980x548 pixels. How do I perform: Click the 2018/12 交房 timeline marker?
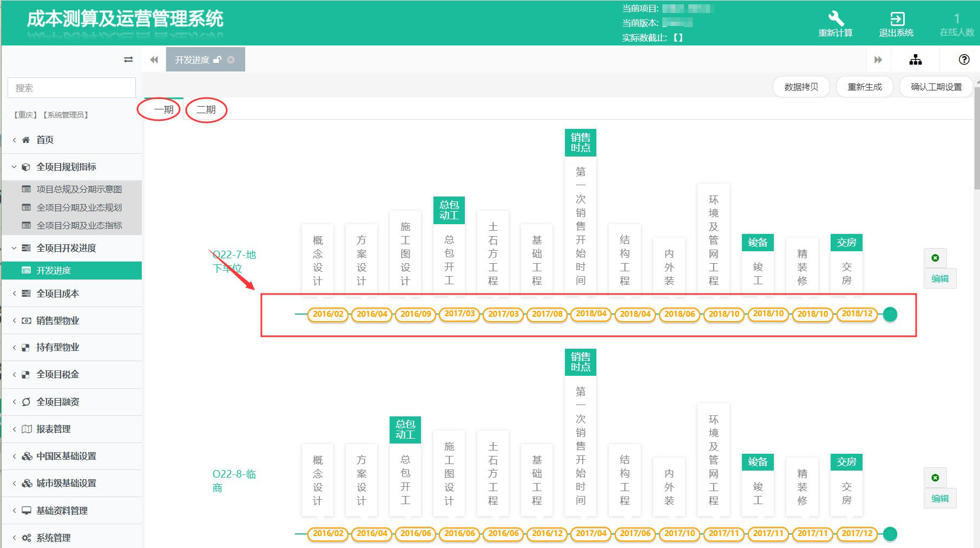pyautogui.click(x=857, y=314)
